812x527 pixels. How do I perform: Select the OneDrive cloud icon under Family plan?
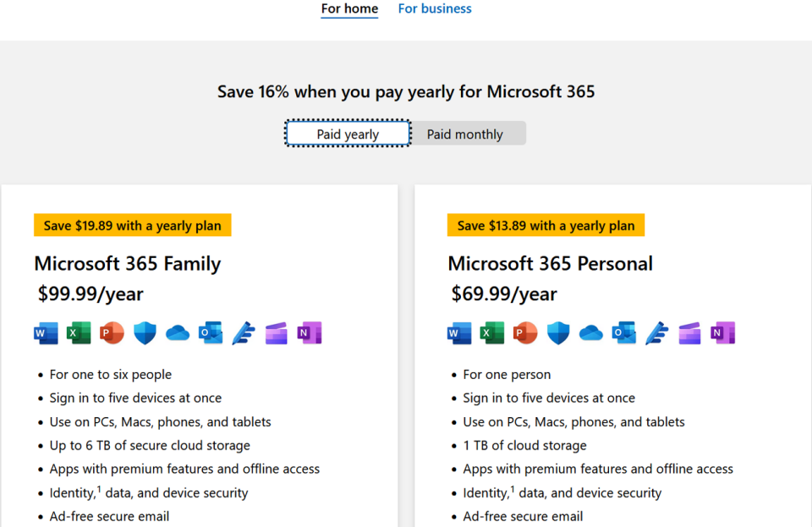click(177, 332)
